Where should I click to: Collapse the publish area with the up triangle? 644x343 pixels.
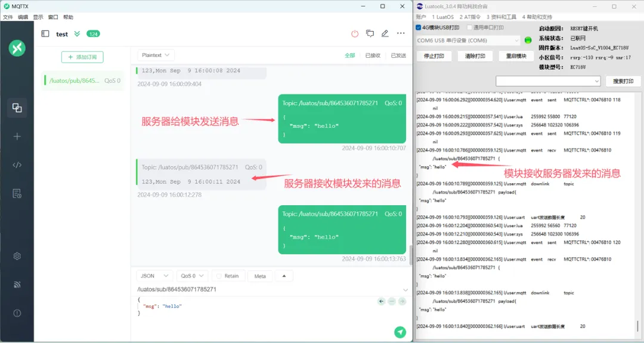284,276
